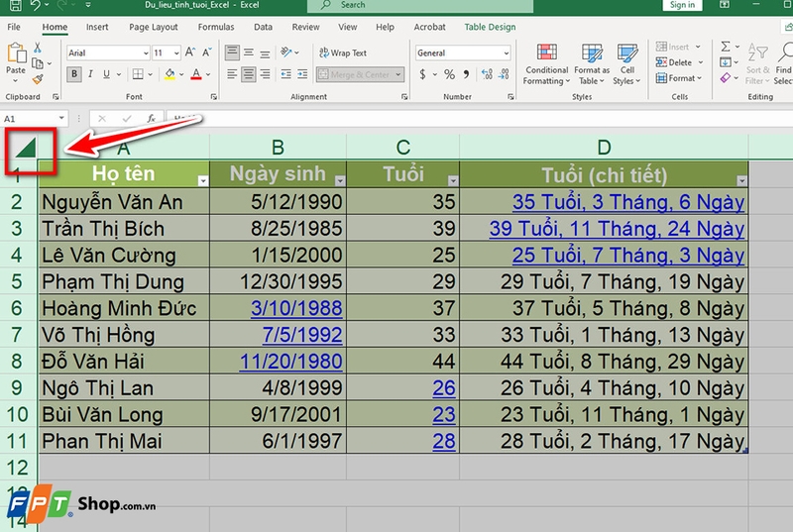This screenshot has height=532, width=793.
Task: Open the date link 3/10/1988
Action: coord(296,308)
